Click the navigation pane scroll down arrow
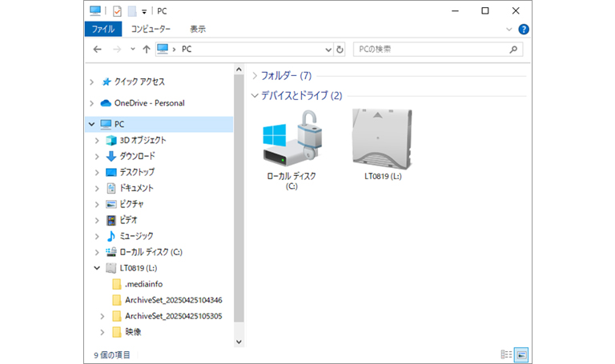Viewport: 615px width, 364px height. [239, 342]
